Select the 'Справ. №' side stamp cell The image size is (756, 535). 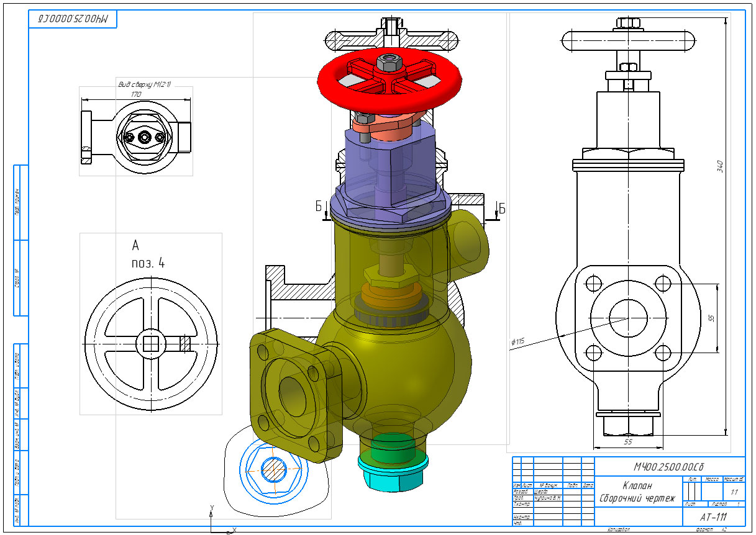click(x=18, y=278)
